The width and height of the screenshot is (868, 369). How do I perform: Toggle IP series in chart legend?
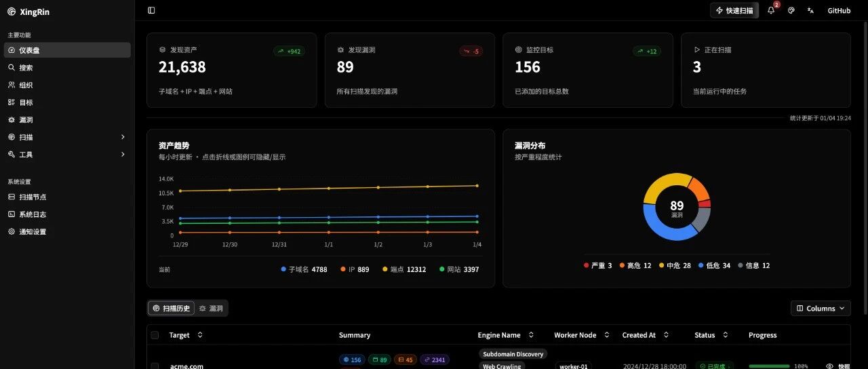[x=355, y=269]
